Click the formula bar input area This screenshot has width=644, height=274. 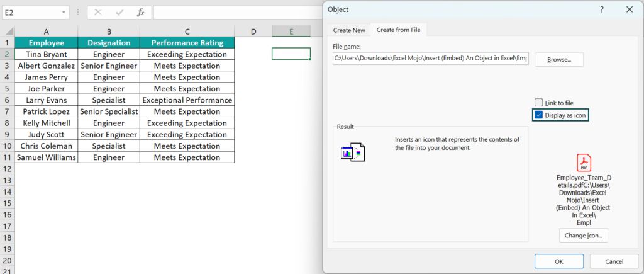(238, 13)
